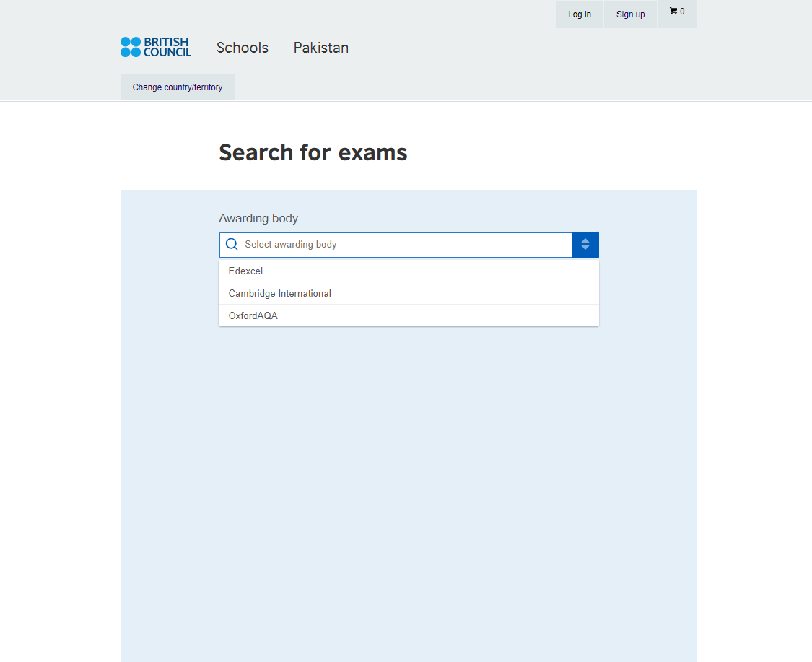Click the shopping cart icon
Screen dimensions: 812x662
pos(673,11)
